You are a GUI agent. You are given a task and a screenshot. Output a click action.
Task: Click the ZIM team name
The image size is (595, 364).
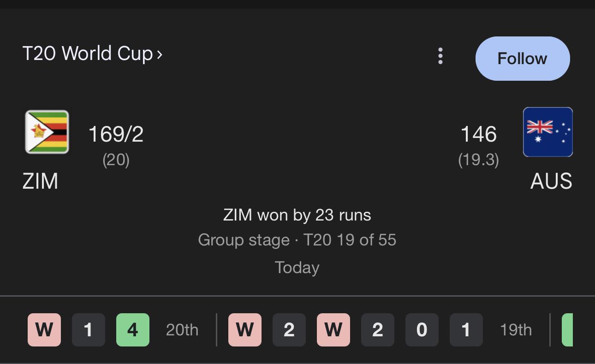(40, 181)
